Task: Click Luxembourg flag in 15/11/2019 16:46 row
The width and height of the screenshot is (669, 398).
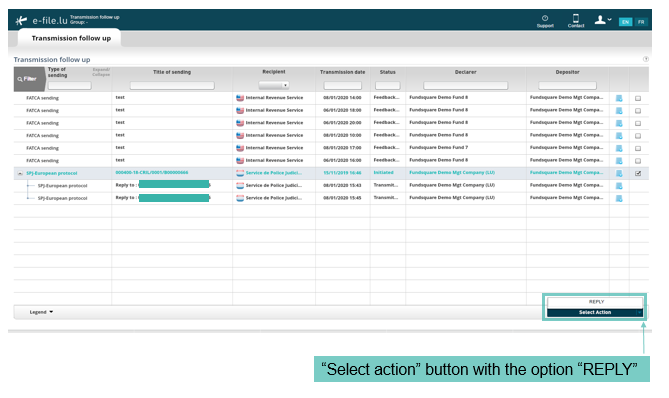Action: click(x=240, y=173)
